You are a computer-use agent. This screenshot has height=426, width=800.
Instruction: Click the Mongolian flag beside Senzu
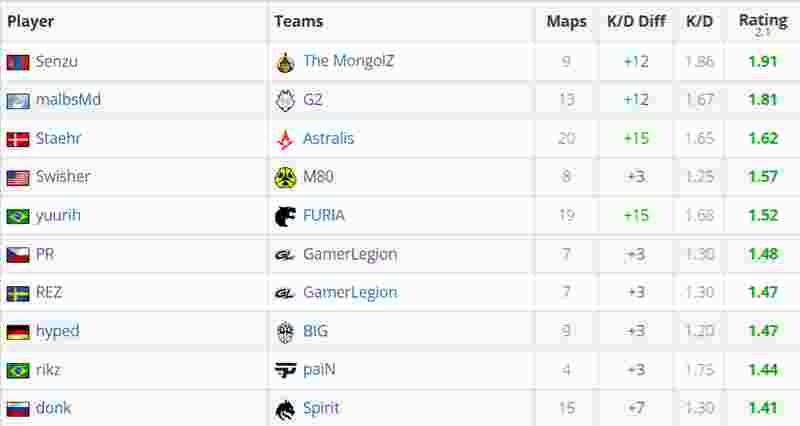[18, 62]
